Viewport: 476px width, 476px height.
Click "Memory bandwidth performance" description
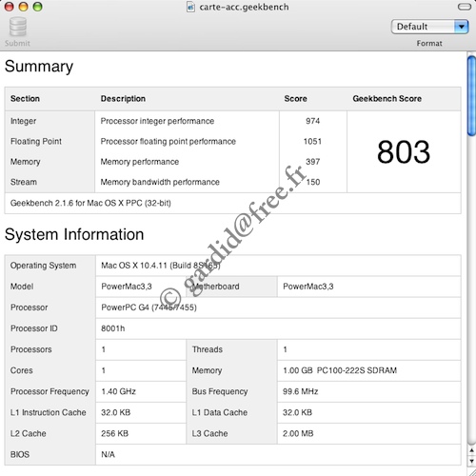160,182
